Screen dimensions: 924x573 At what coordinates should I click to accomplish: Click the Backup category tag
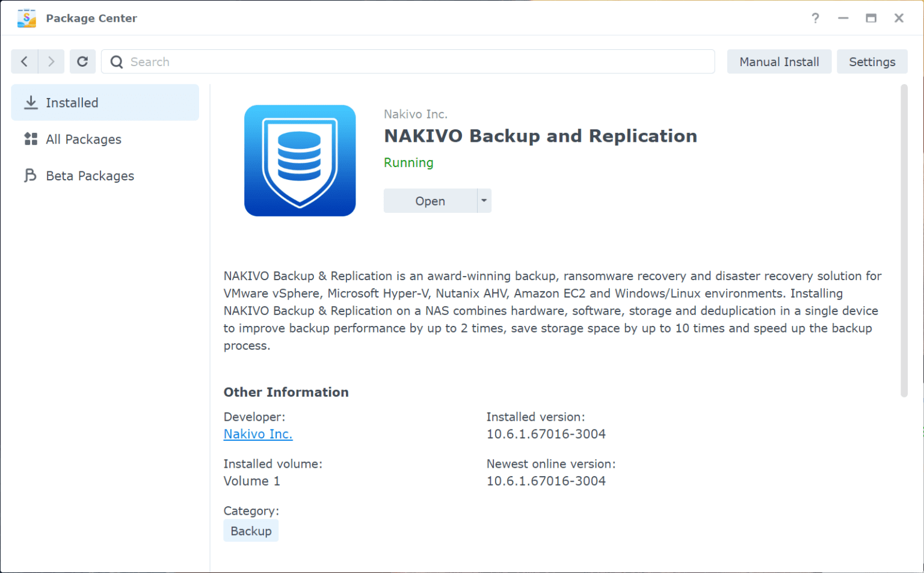[251, 530]
